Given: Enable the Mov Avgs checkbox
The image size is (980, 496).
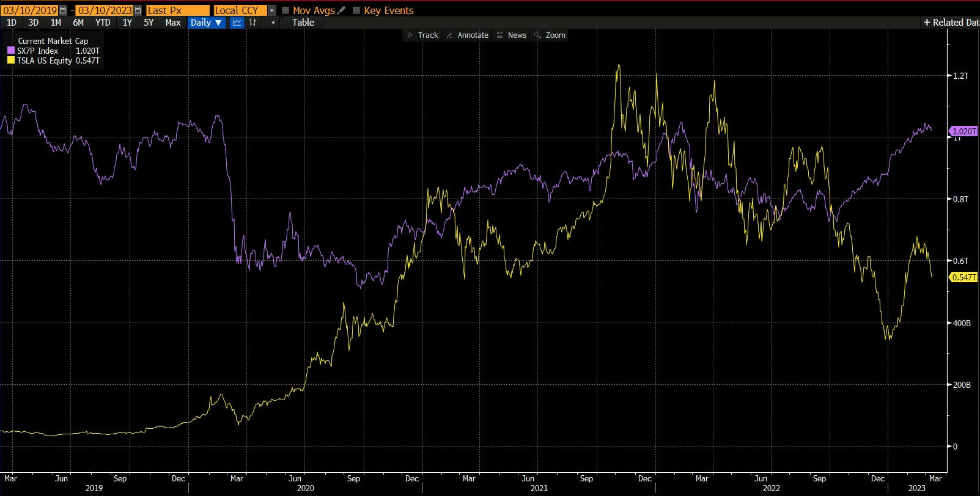Looking at the screenshot, I should [286, 10].
